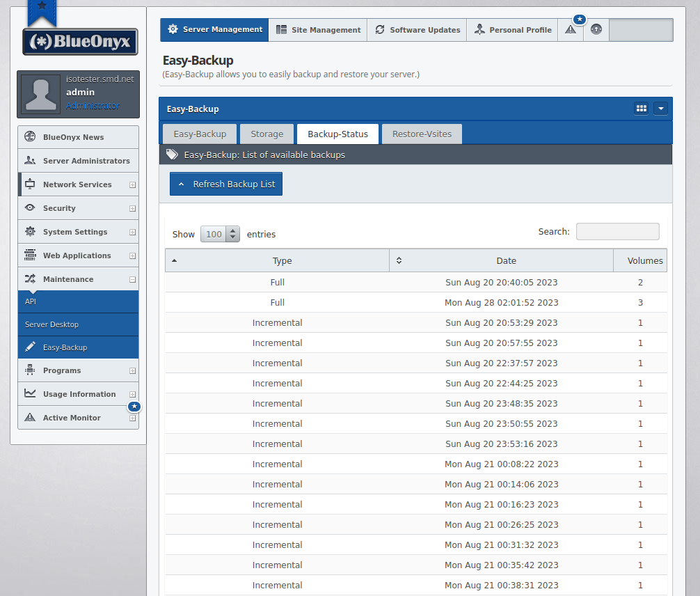Expand the Programs menu
This screenshot has height=596, width=700.
[133, 371]
